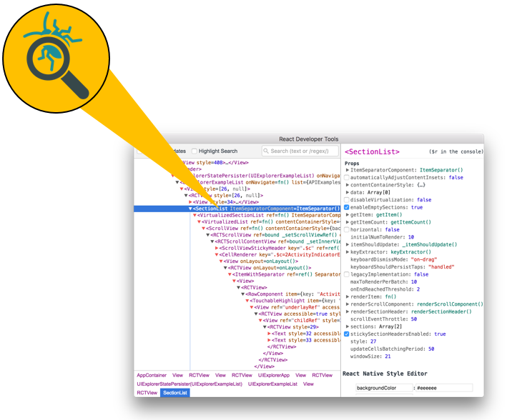Edit maxToRenderPerBatch value 10
507x420 pixels.
414,282
